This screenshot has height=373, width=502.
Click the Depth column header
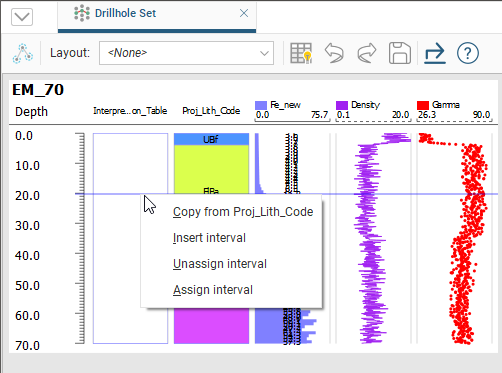click(31, 112)
